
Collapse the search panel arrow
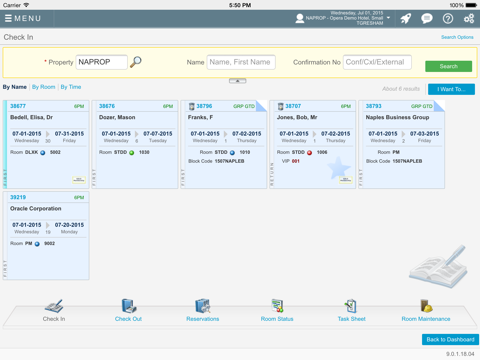click(x=237, y=81)
